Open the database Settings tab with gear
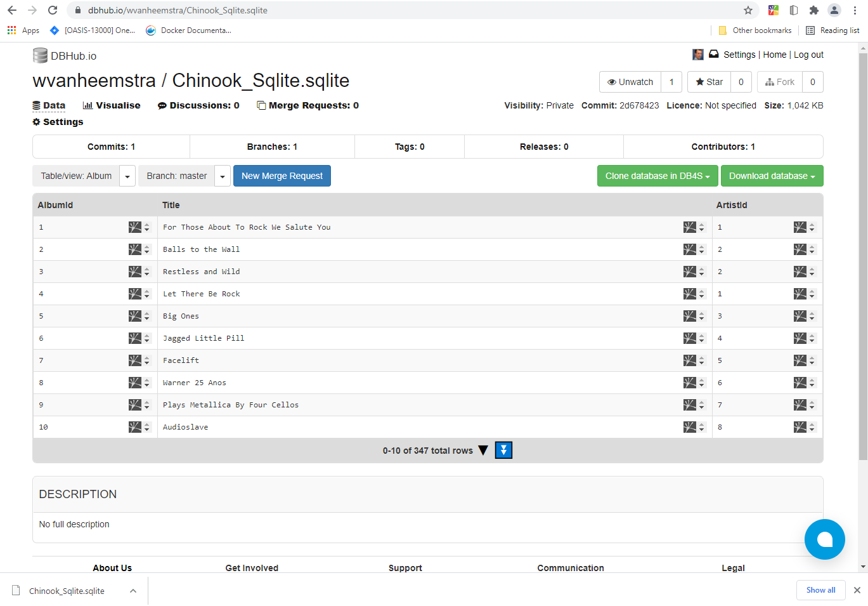 click(58, 122)
